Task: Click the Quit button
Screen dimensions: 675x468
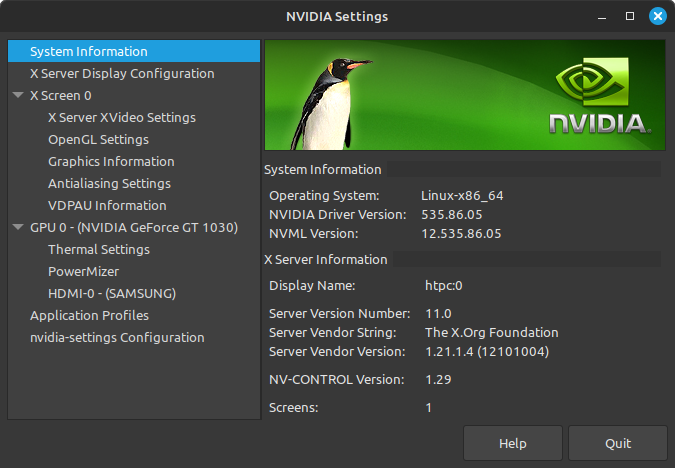Action: point(618,443)
